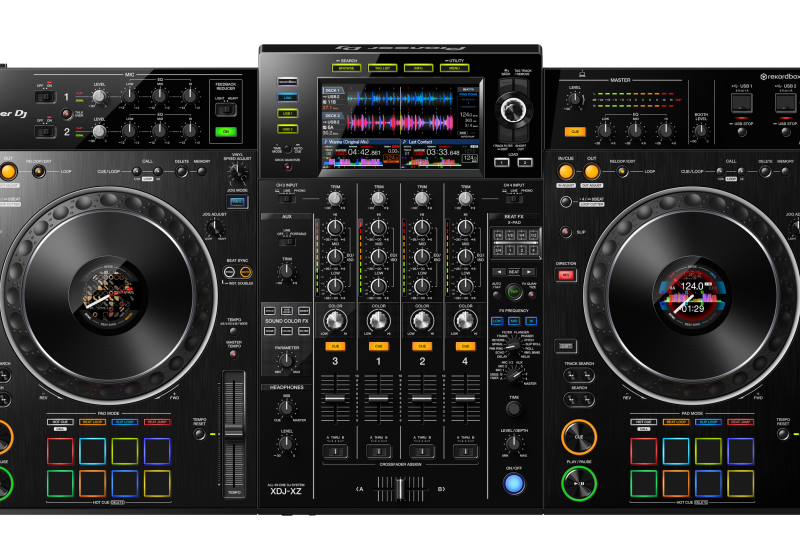Click the Sound Color FX PARAMETER knob
Image resolution: width=800 pixels, height=560 pixels.
coord(287,361)
